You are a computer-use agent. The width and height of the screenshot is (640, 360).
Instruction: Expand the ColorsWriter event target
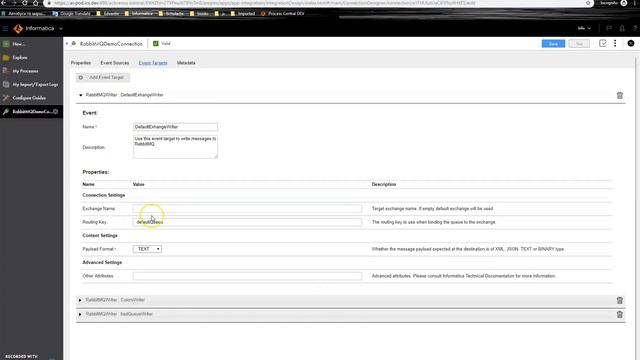pyautogui.click(x=80, y=300)
